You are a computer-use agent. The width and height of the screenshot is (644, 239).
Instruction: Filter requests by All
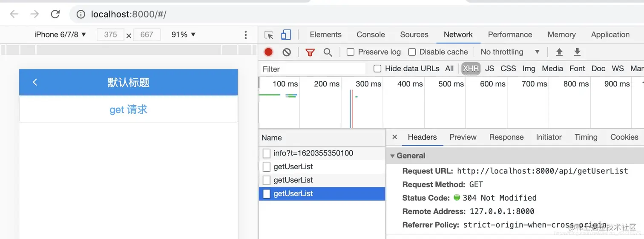click(449, 69)
